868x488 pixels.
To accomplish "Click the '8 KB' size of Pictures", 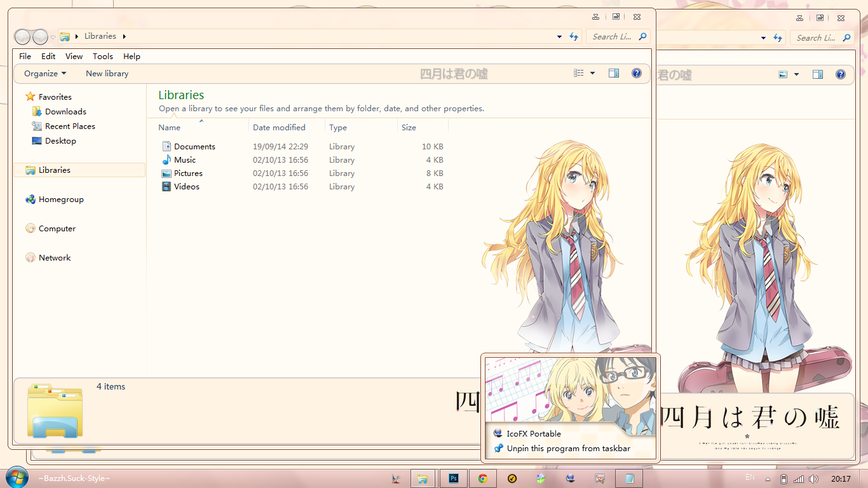I will (435, 173).
